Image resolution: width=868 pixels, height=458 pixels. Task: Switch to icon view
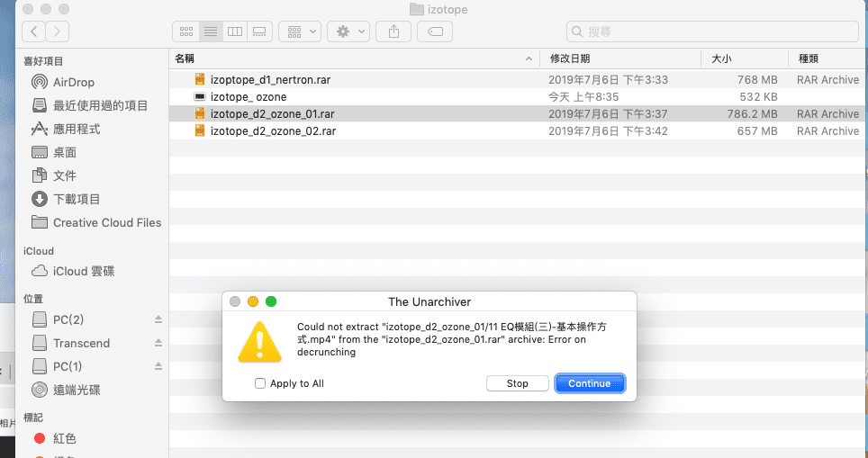tap(186, 31)
